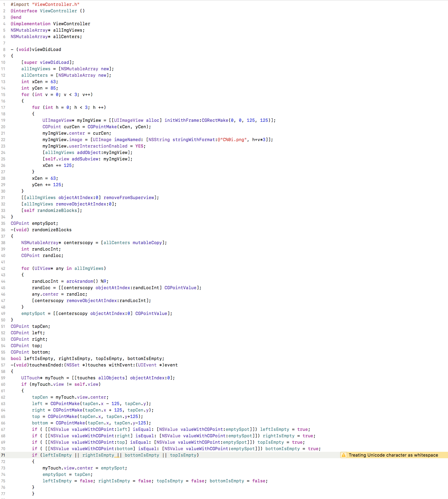
Task: Click '[self randomizeBlocks];' call
Action: point(52,210)
